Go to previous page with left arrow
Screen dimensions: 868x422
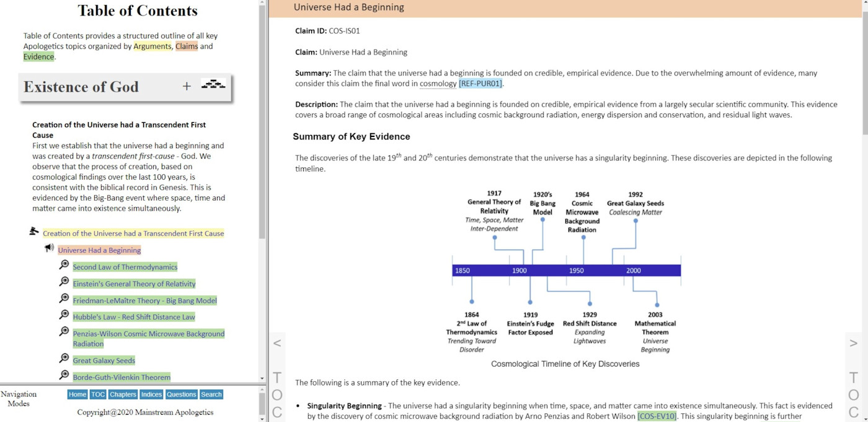[x=277, y=343]
